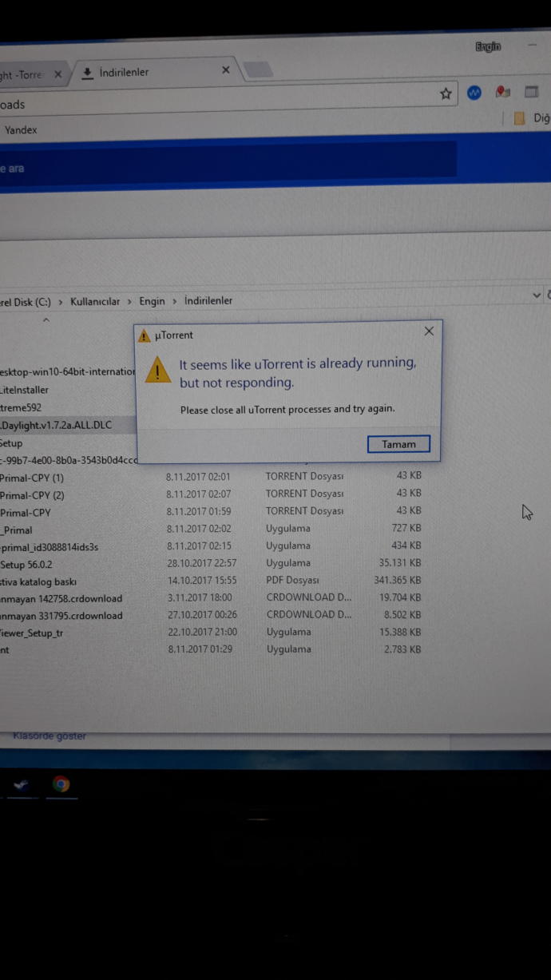This screenshot has height=980, width=551.
Task: Select the treme592 file
Action: click(21, 407)
